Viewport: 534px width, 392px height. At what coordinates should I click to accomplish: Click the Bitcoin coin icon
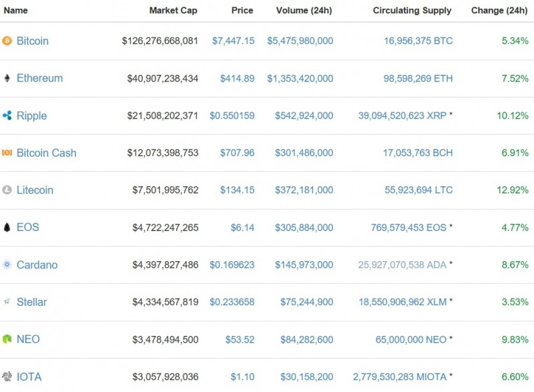(7, 41)
